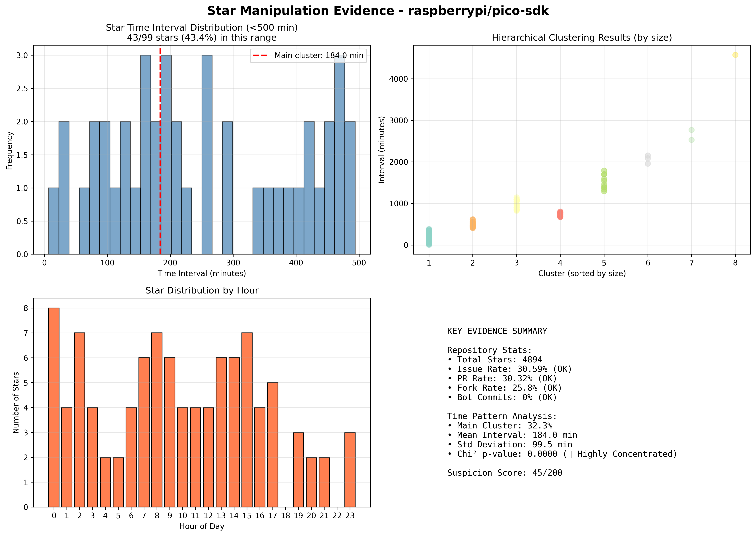Select the 'Total Stars: 4894' line

[x=494, y=360]
